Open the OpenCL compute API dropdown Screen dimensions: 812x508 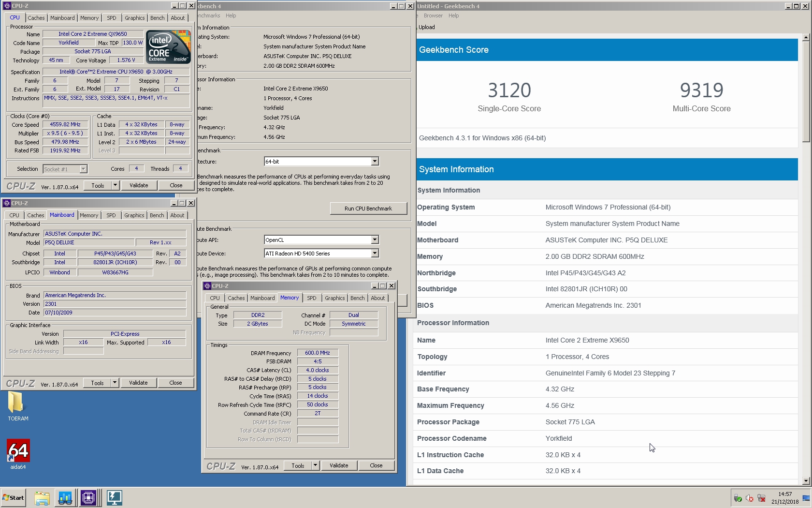pyautogui.click(x=321, y=240)
